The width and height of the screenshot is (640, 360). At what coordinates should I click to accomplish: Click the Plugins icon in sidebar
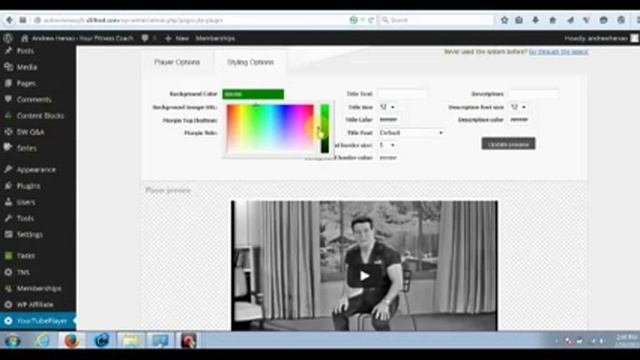pos(8,186)
